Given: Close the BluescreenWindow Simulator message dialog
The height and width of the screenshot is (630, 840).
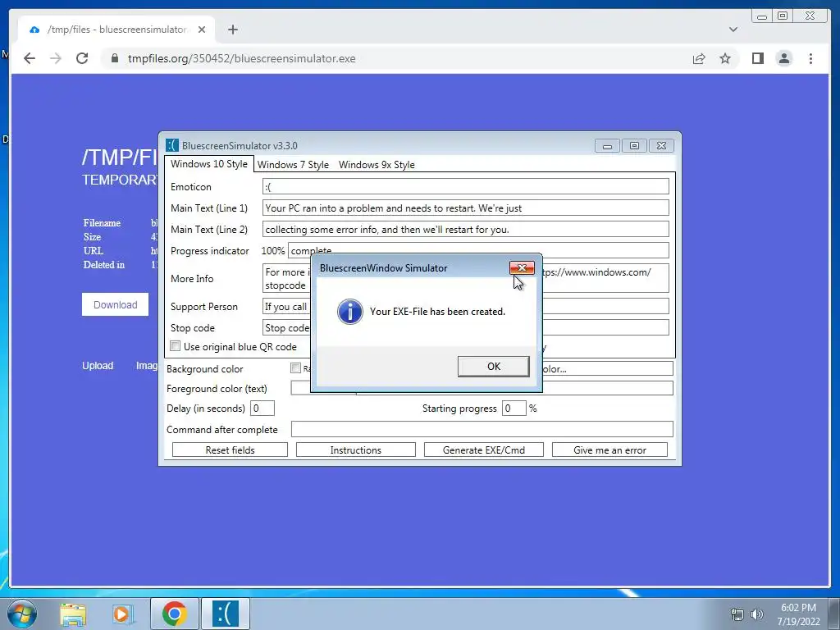Looking at the screenshot, I should click(522, 268).
